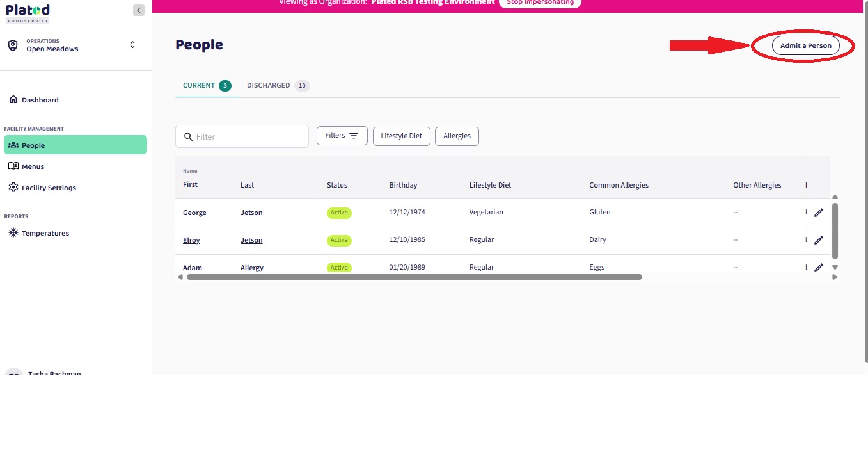Click the horizontal table scrollbar
Image resolution: width=868 pixels, height=461 pixels.
(413, 277)
